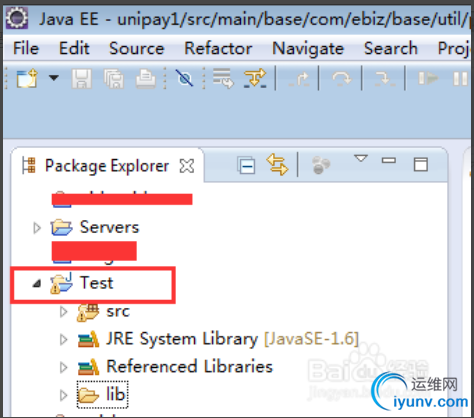Open the Package Explorer View Menu triangle
Viewport: 474px width, 418px height.
(361, 158)
